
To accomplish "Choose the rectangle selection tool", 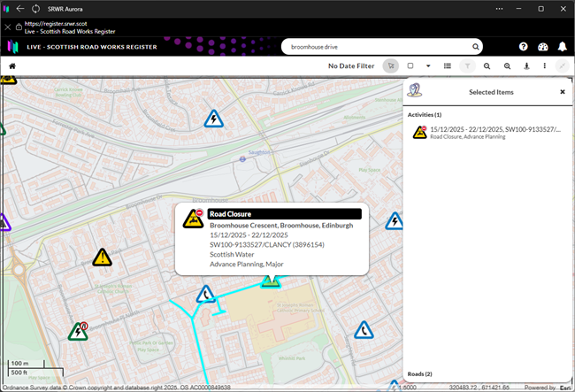I will [410, 65].
